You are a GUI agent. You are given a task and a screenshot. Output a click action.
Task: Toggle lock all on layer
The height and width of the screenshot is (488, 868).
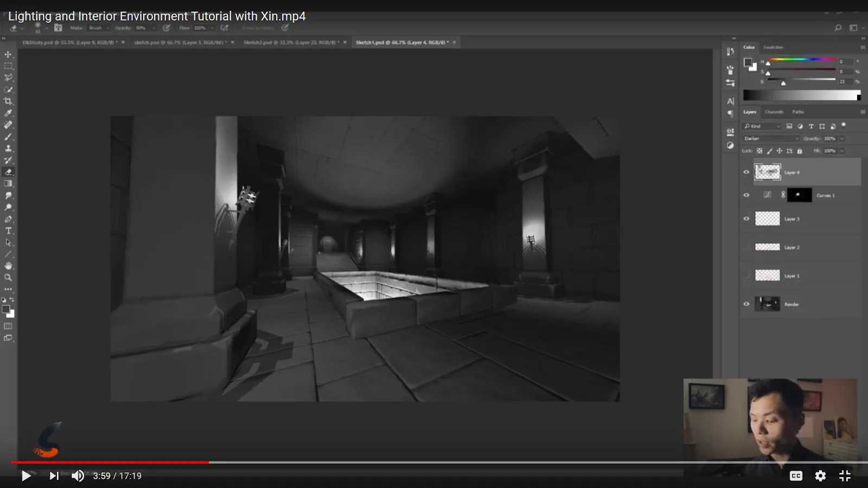point(799,151)
